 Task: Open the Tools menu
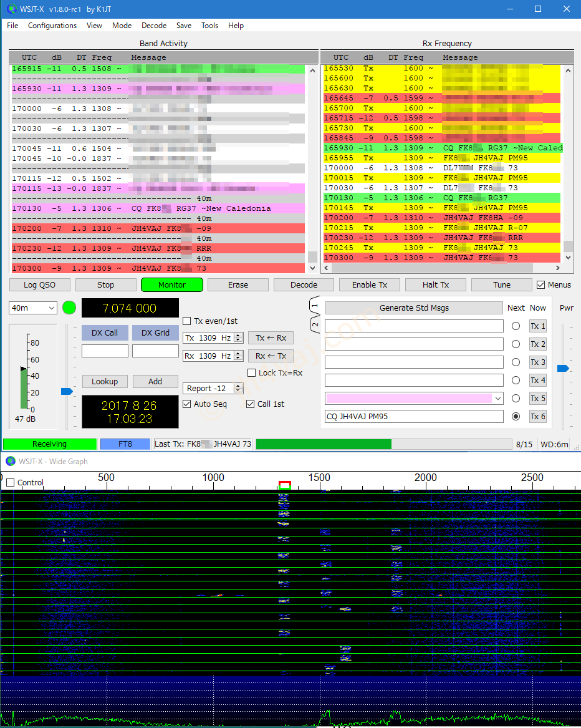pos(209,26)
